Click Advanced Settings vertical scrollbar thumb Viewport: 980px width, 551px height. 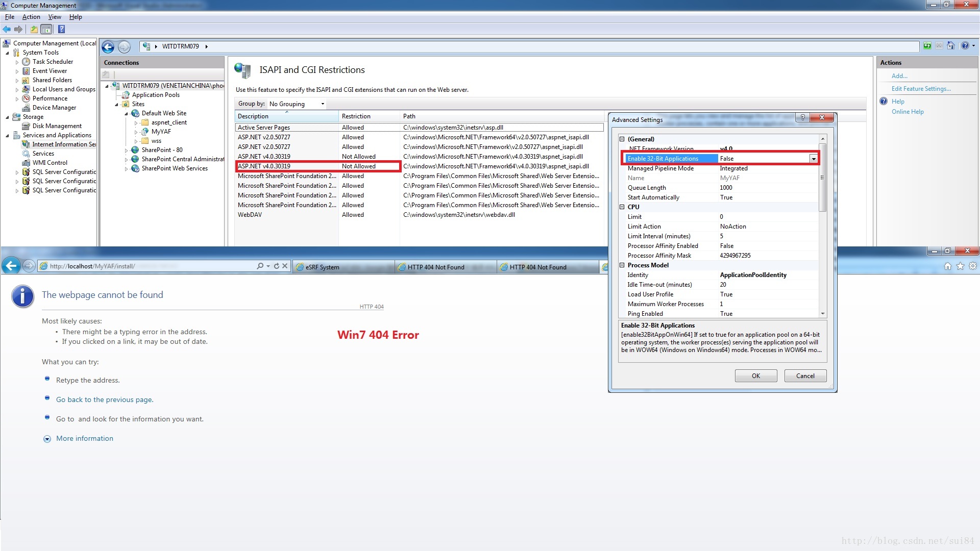[x=822, y=178]
